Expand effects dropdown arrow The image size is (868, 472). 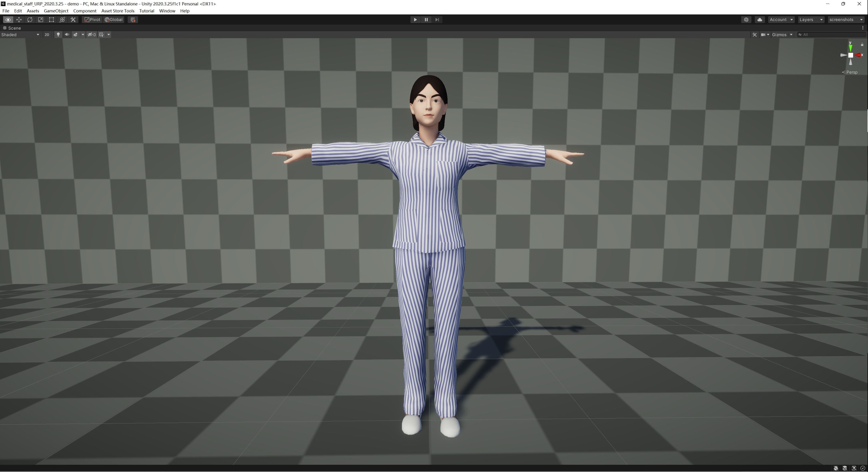tap(83, 34)
